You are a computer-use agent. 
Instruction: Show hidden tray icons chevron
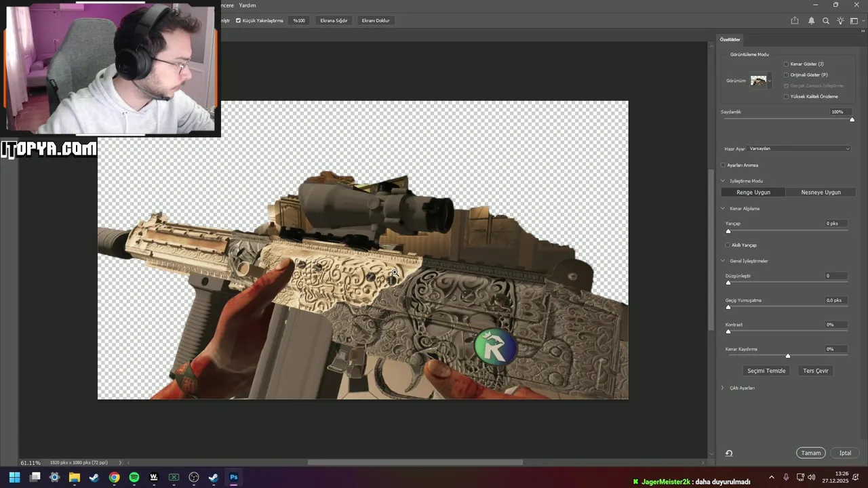click(771, 477)
